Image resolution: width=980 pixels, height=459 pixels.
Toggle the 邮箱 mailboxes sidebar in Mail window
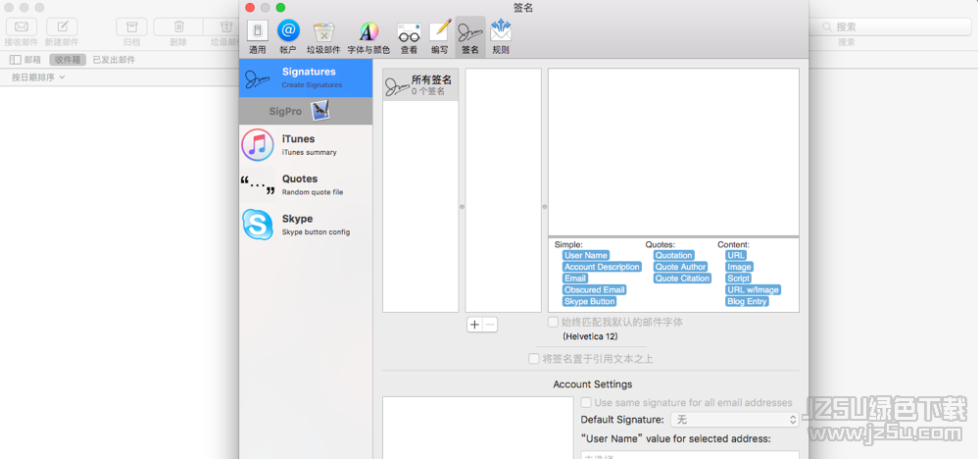(25, 60)
